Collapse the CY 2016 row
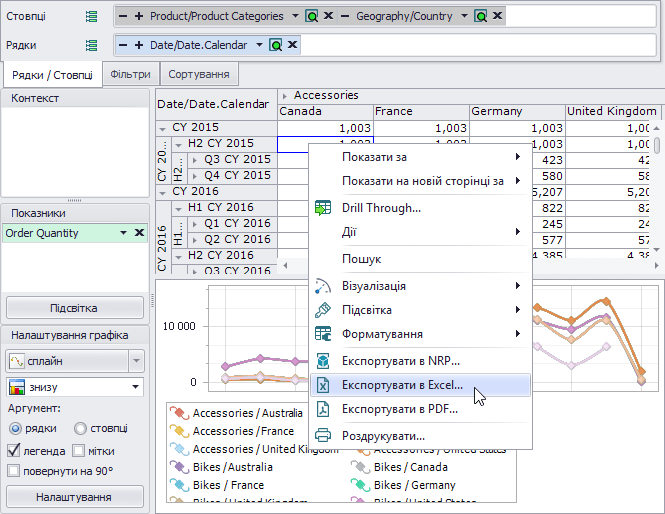 pyautogui.click(x=162, y=193)
